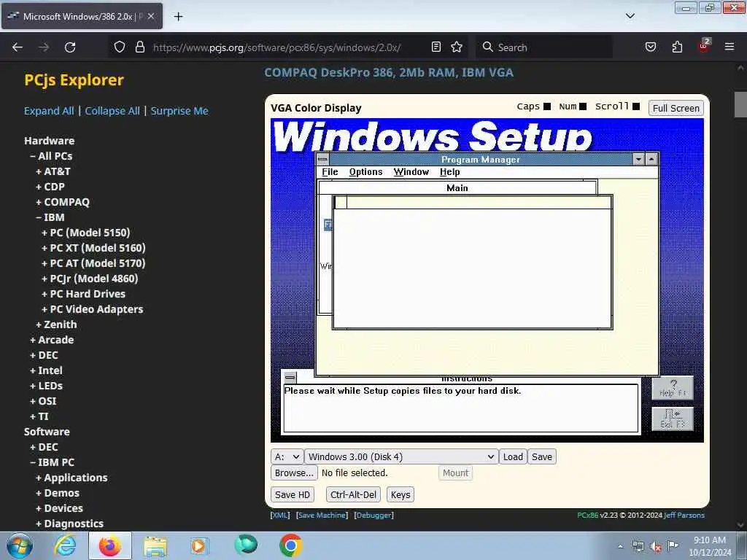View site info via the padlock icon
Screen dimensions: 747x560
tap(139, 47)
